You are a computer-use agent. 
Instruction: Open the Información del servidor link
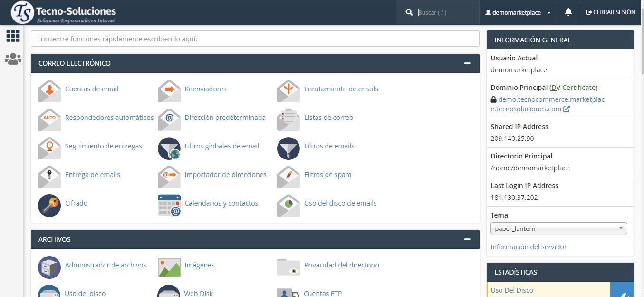tap(529, 247)
